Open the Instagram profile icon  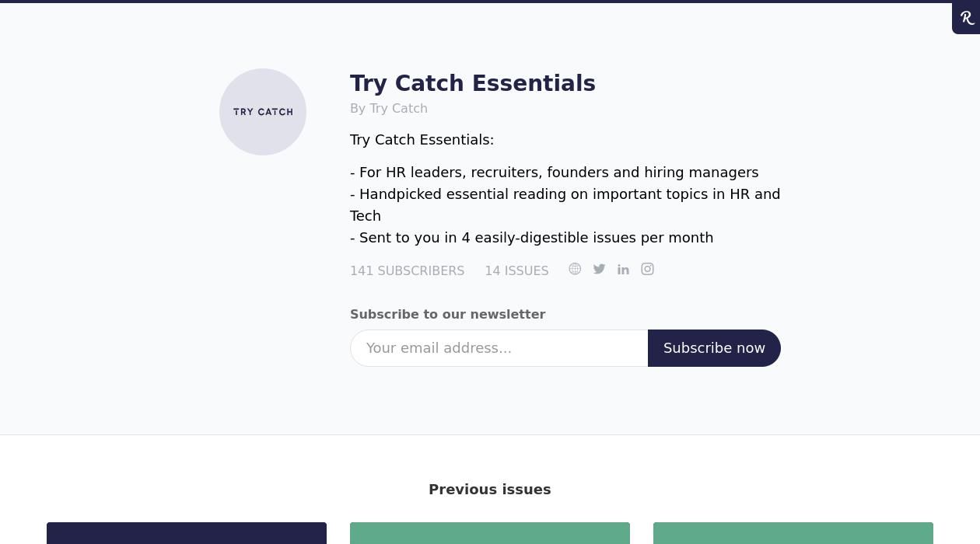click(x=647, y=269)
